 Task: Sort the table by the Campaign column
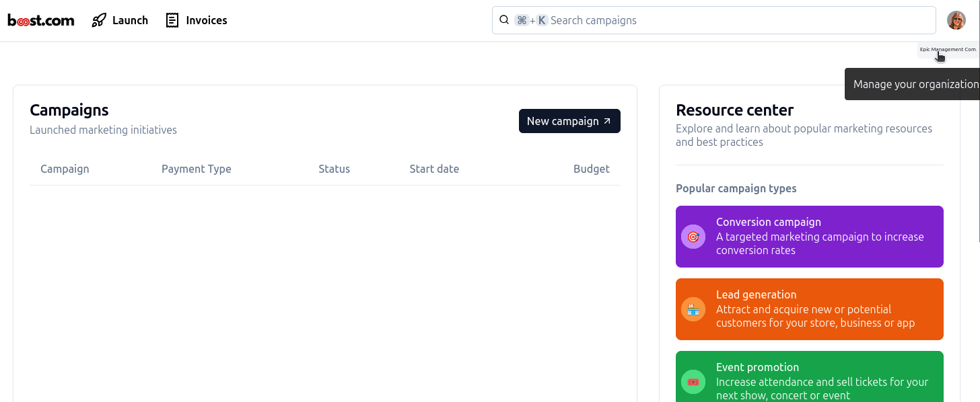65,169
